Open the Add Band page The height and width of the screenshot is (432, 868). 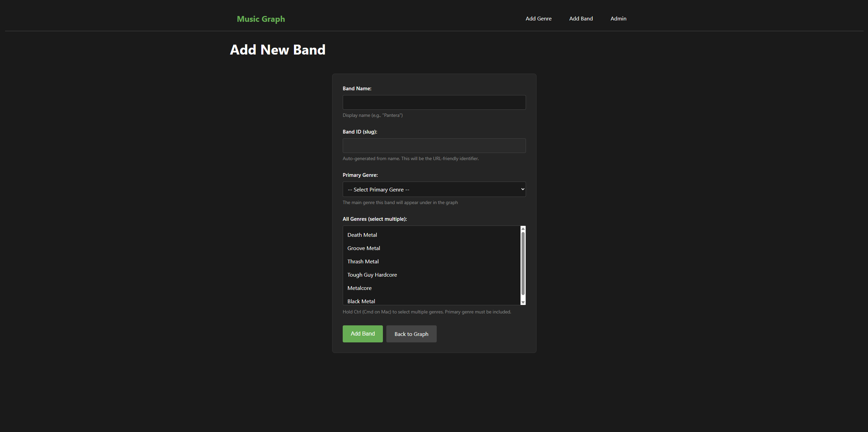(x=581, y=18)
